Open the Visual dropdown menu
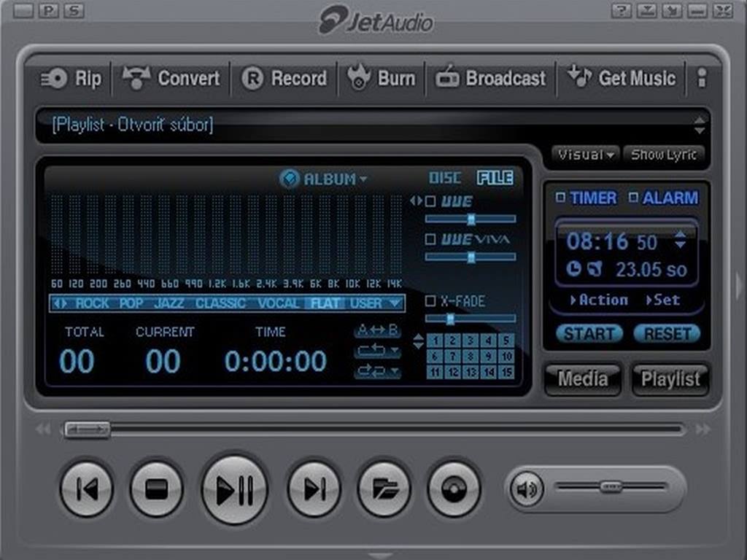 586,155
